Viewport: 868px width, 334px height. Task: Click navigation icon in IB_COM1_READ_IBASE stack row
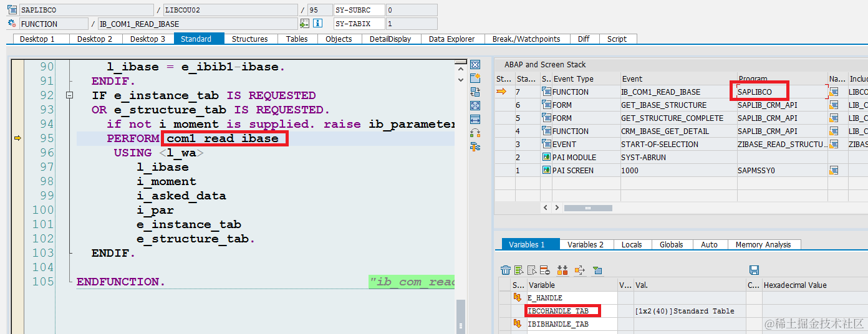[833, 92]
